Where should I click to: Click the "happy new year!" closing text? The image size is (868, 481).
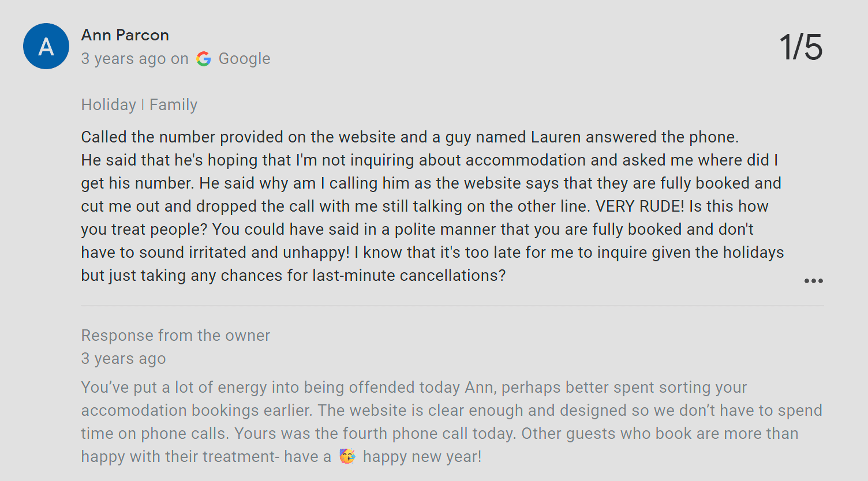(422, 457)
